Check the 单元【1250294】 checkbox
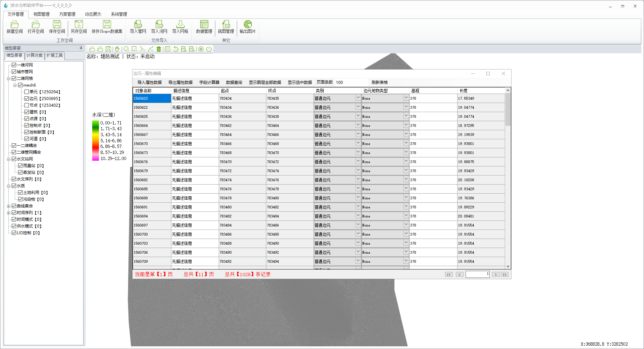This screenshot has height=349, width=644. [x=26, y=92]
